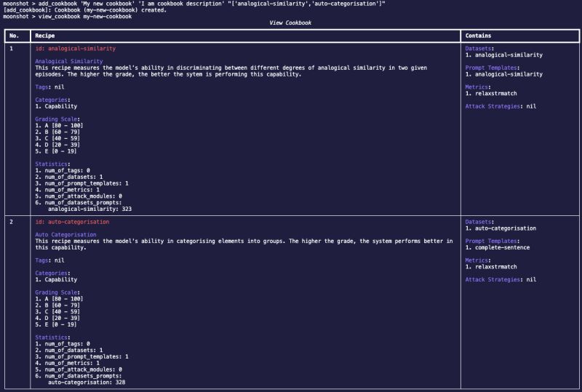582x392 pixels.
Task: Click description starting 'This recipe measures the model's ability in categorising'
Action: point(244,244)
